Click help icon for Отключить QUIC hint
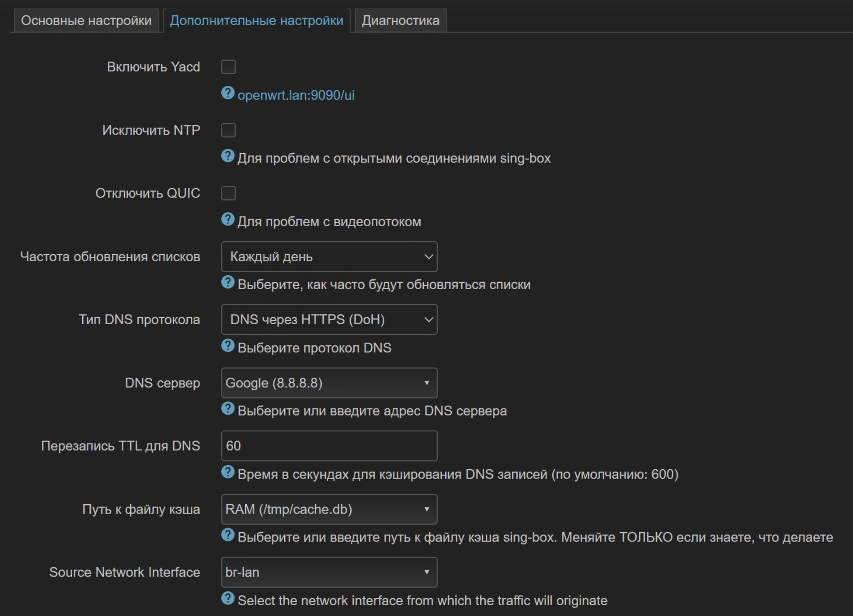The width and height of the screenshot is (853, 616). 228,220
